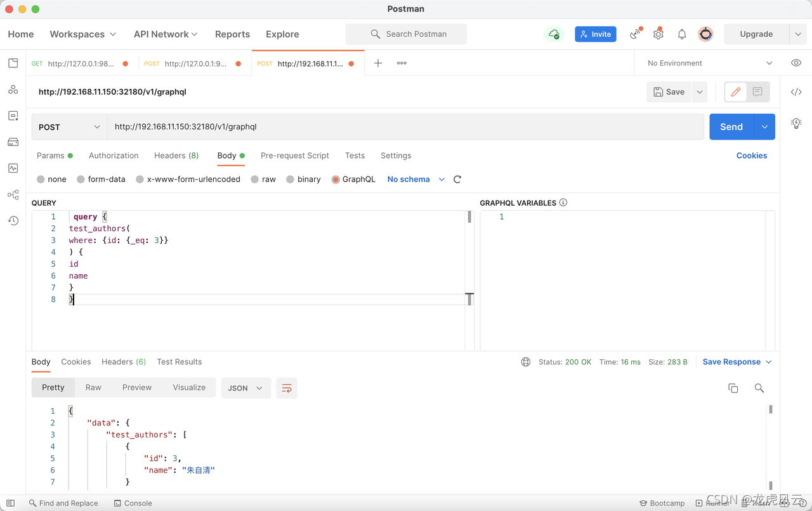Open the Flows sidebar icon
Screen dimensions: 812x511
13,194
